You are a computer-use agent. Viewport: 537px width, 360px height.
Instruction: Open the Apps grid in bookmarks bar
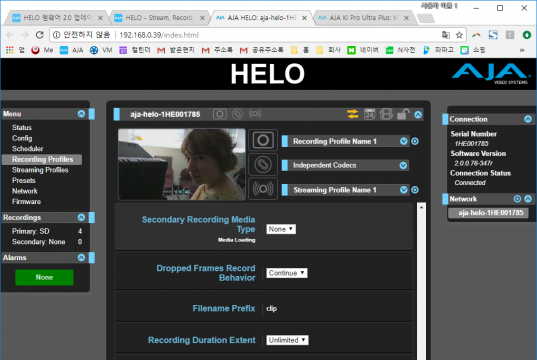pos(10,50)
